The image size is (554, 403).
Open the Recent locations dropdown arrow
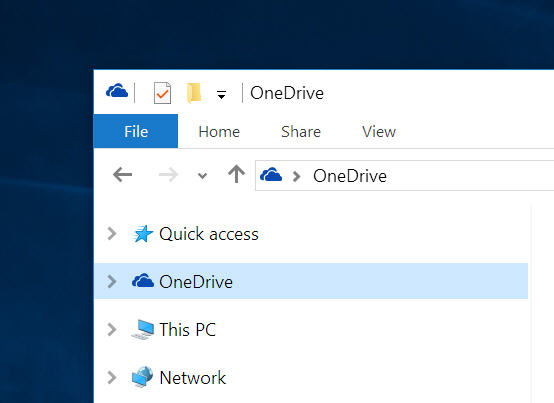[202, 176]
